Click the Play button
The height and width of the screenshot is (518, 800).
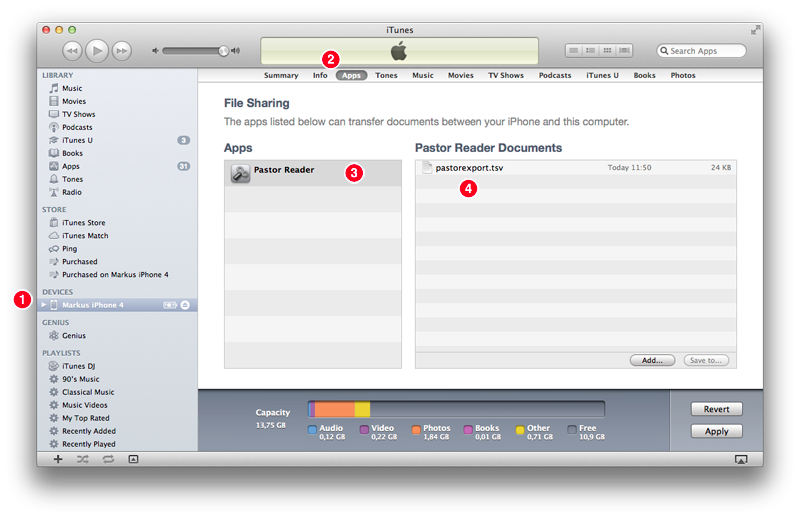pyautogui.click(x=97, y=51)
